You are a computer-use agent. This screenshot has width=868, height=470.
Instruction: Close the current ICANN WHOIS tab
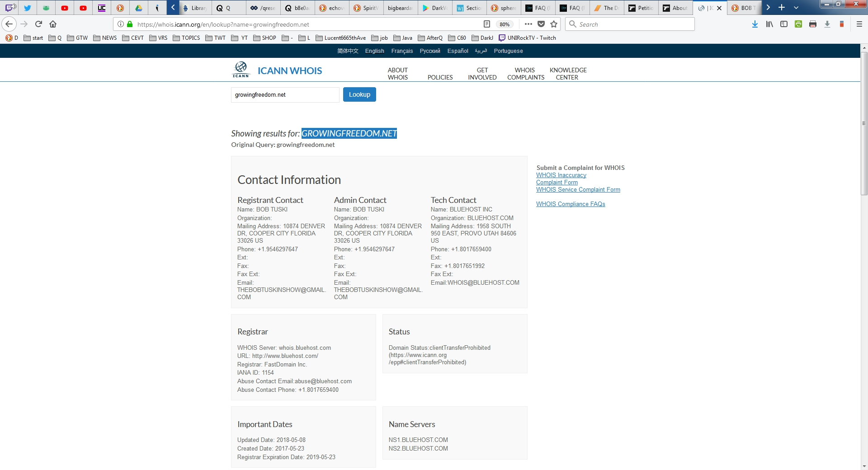tap(719, 8)
